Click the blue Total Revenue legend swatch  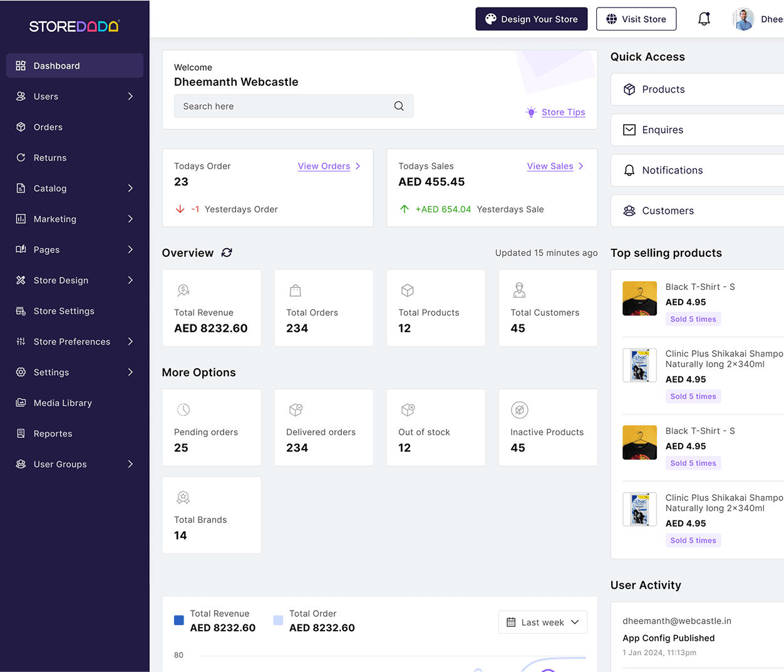coord(179,620)
